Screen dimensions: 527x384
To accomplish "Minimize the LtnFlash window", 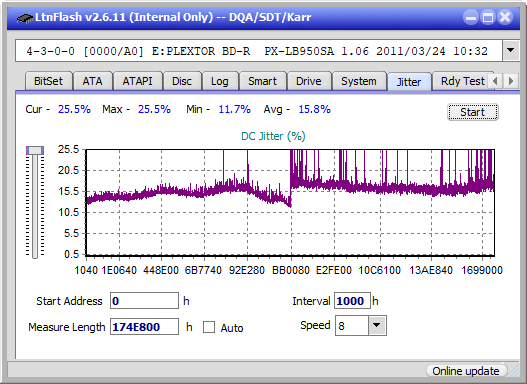I will 471,17.
